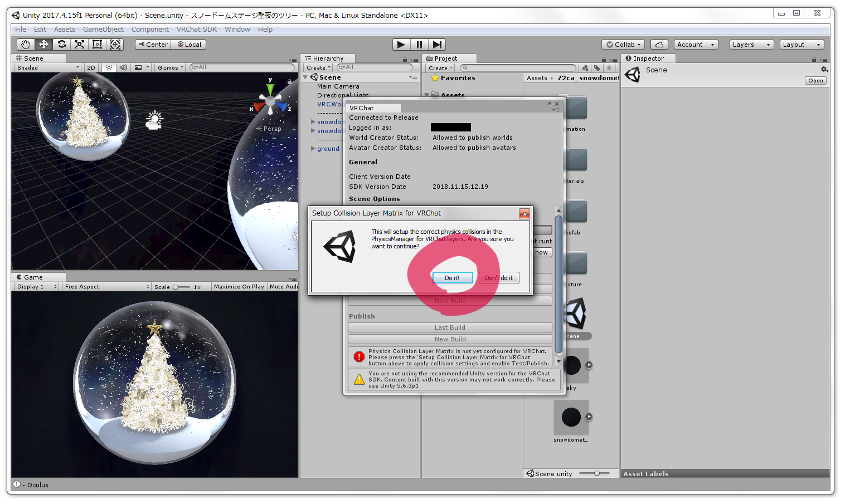Open the Display 1 dropdown
Viewport: 845px width, 504px height.
tap(37, 287)
